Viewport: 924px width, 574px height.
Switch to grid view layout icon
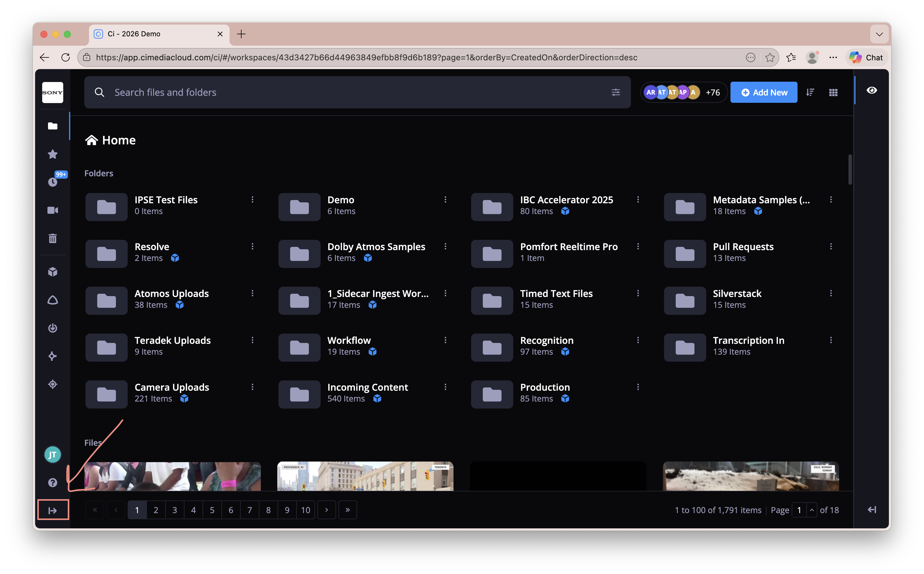point(833,92)
